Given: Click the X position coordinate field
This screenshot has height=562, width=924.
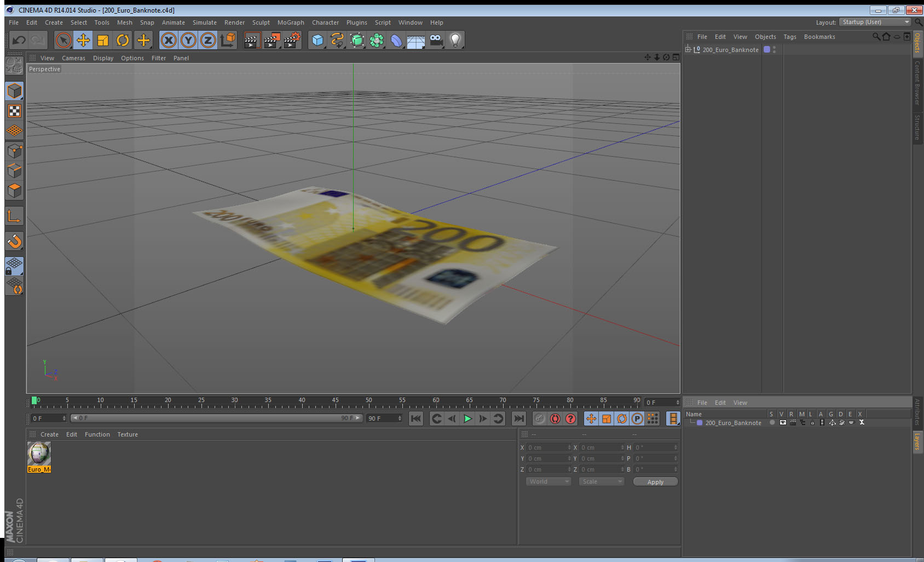Looking at the screenshot, I should point(549,448).
